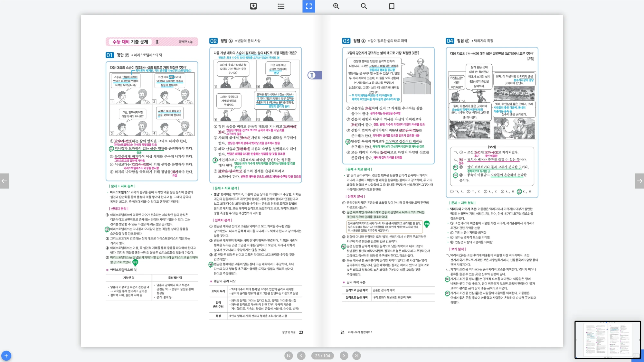Open the search magnifier icon

(364, 6)
